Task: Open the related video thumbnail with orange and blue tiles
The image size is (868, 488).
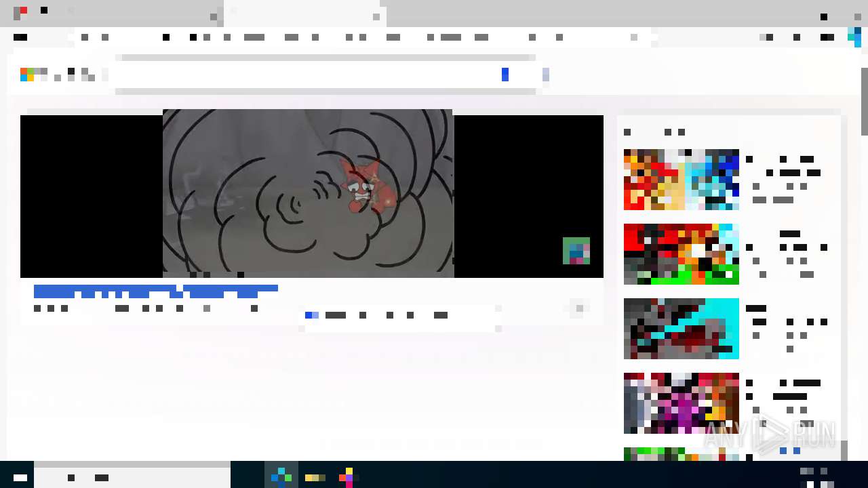Action: point(682,180)
